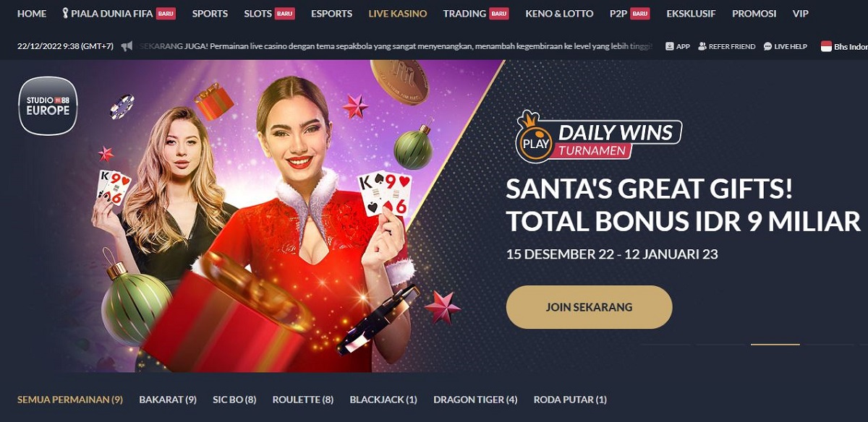Screen dimensions: 868x422
Task: Show Semua Permainan (9) tab
Action: tap(70, 400)
